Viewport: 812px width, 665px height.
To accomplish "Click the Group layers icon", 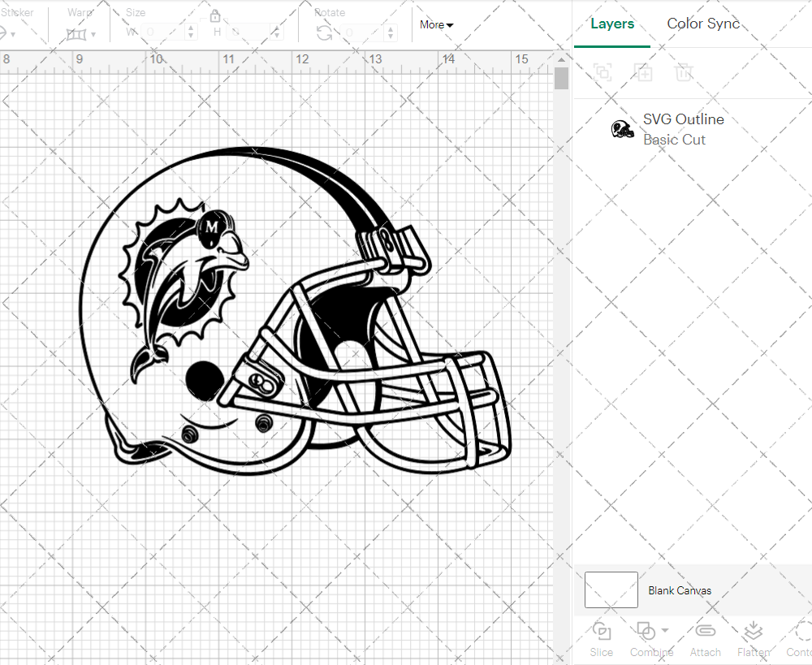I will [x=603, y=72].
